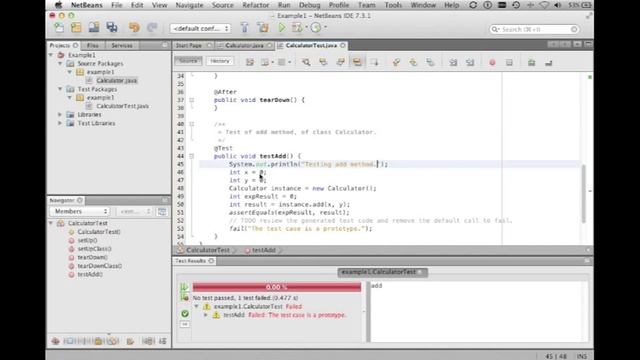Click testAdd in the breadcrumb bar
Viewport: 640px width, 360px height.
pyautogui.click(x=263, y=250)
